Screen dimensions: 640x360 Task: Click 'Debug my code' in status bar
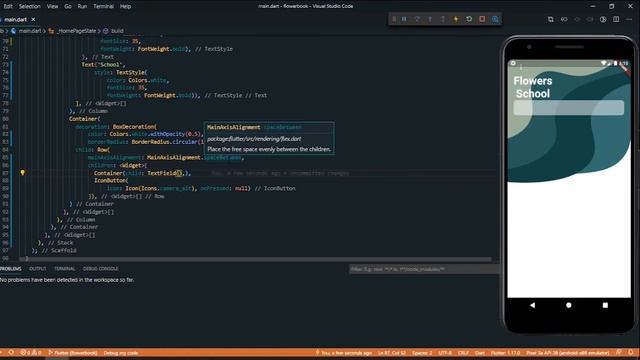pyautogui.click(x=121, y=353)
